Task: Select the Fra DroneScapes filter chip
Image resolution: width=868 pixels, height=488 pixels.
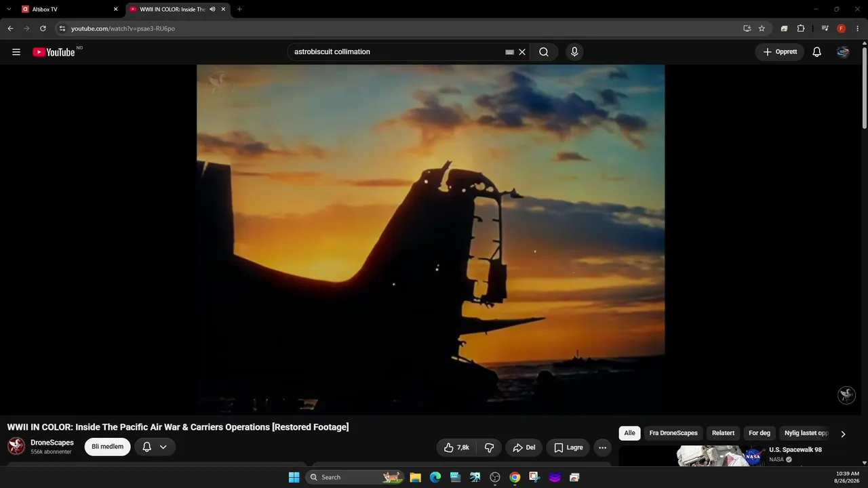Action: [673, 433]
